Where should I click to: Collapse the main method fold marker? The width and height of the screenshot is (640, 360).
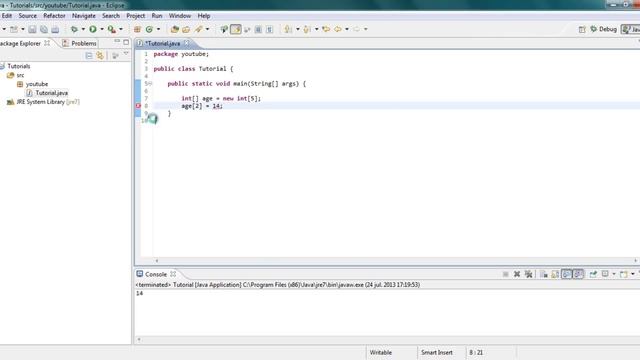150,84
